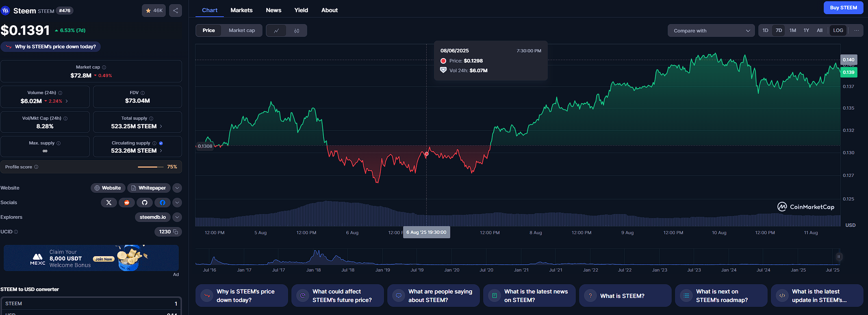The image size is (868, 315).
Task: Click the Join Now button in MEXC ad
Action: (104, 259)
